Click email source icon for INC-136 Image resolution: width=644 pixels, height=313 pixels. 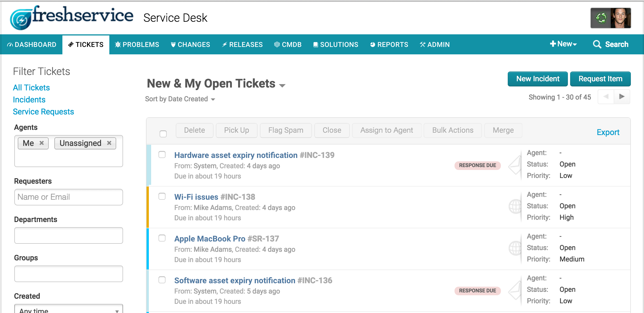pyautogui.click(x=515, y=290)
